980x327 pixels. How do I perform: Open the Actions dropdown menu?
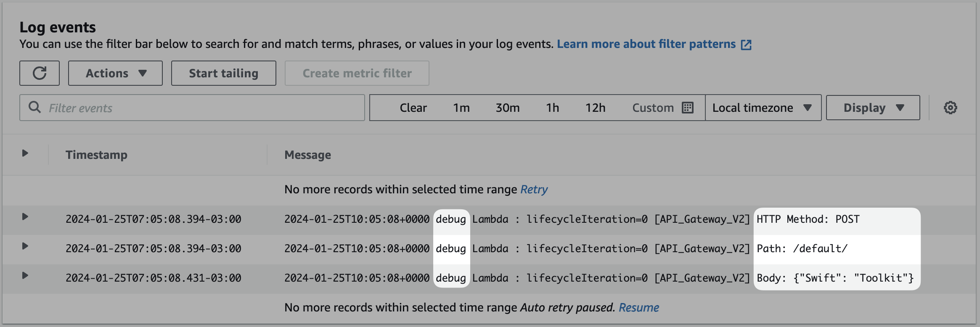point(115,73)
